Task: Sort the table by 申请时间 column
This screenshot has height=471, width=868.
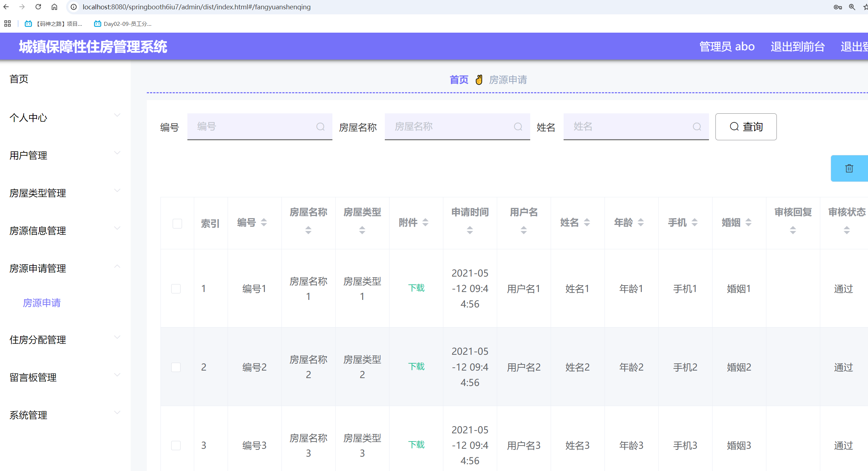Action: tap(470, 231)
